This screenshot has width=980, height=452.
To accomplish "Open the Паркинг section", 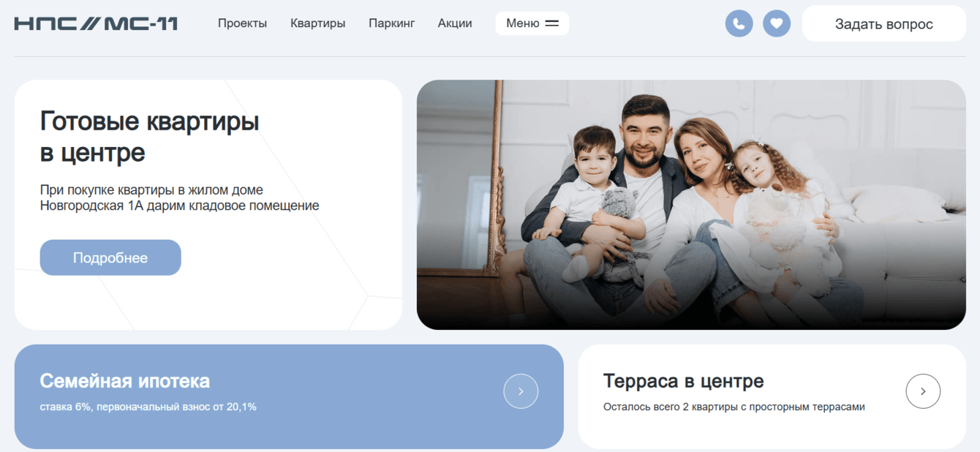I will [391, 23].
